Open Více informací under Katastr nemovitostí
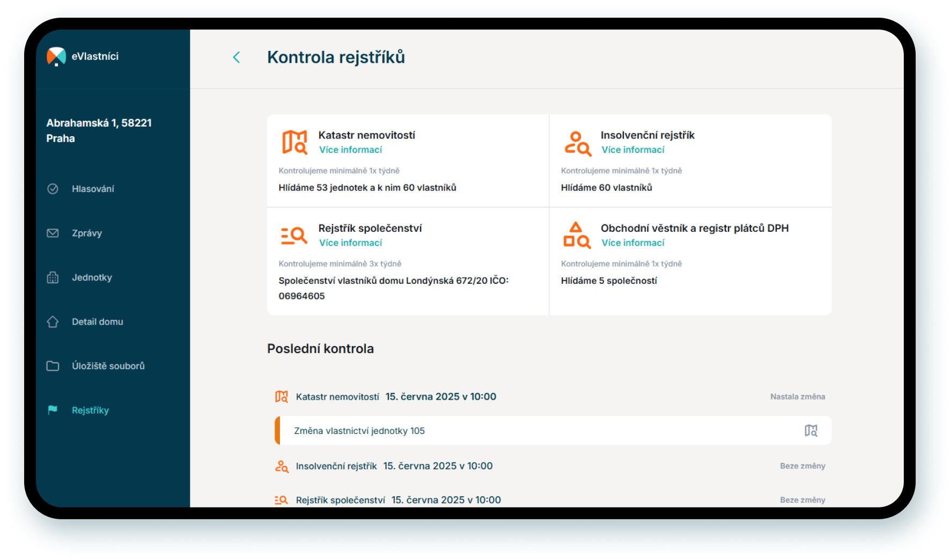950x560 pixels. (x=350, y=149)
